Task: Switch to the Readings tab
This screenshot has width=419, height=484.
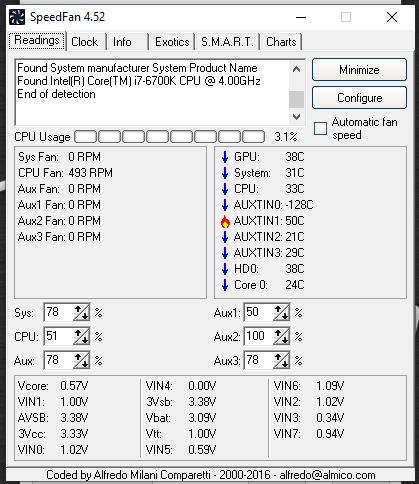Action: coord(37,41)
